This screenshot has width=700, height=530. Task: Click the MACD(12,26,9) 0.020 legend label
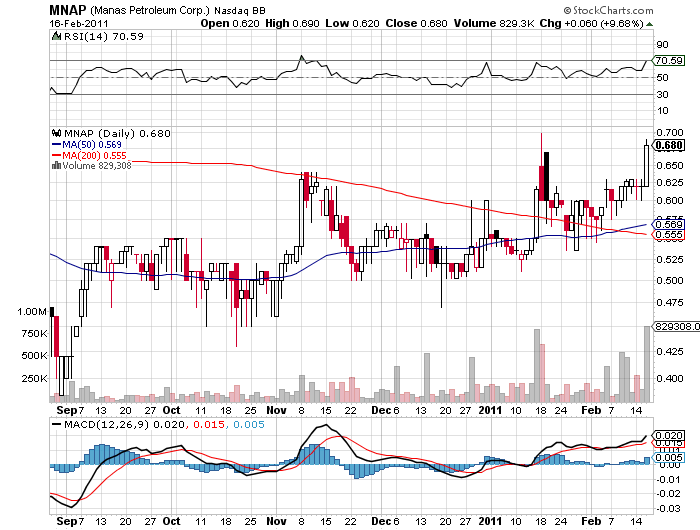pyautogui.click(x=124, y=425)
